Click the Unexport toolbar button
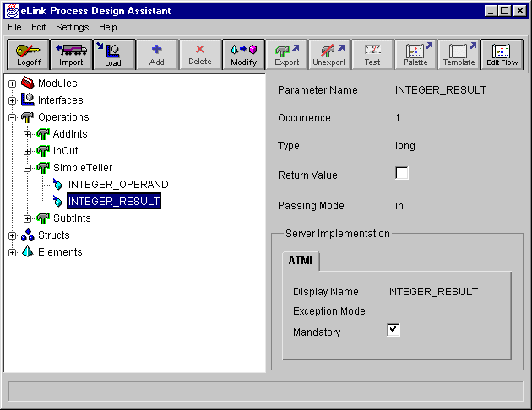 point(330,55)
